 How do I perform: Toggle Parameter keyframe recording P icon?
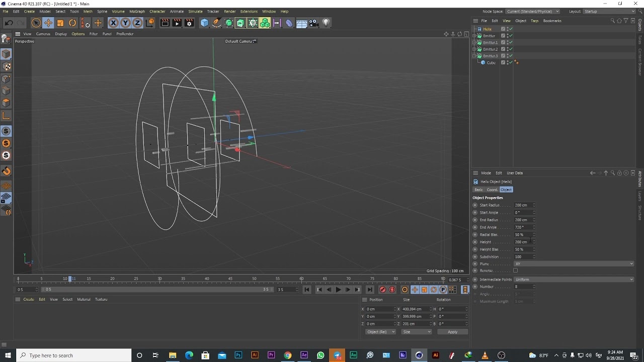click(443, 290)
